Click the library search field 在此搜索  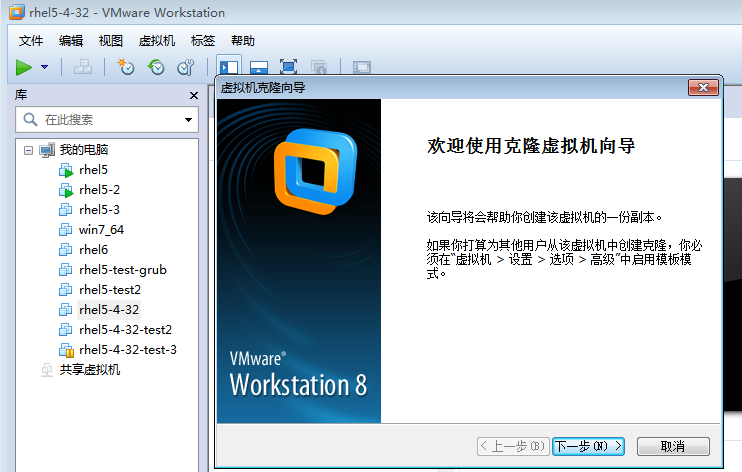[x=107, y=120]
